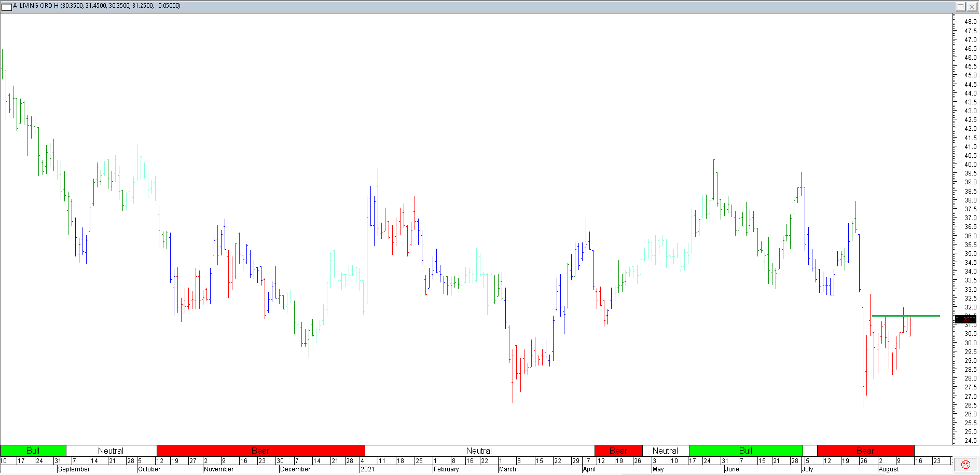Click the November month label
Viewport: 980px width, 475px height.
(x=219, y=469)
